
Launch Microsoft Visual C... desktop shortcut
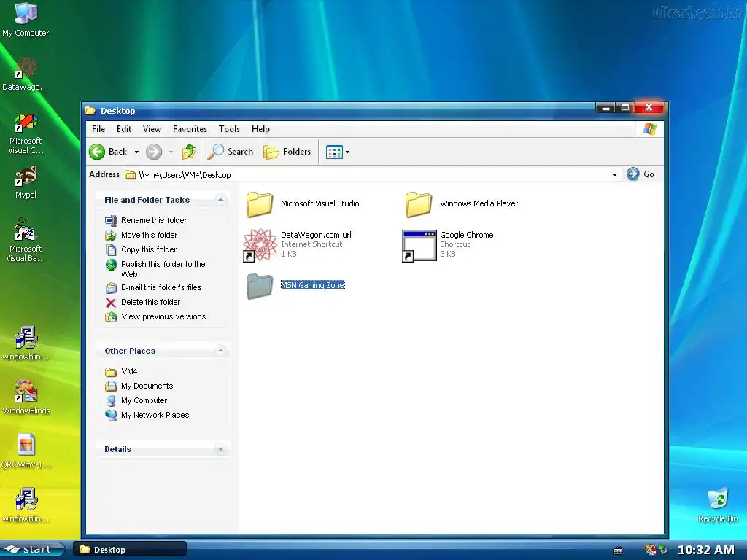tap(26, 134)
